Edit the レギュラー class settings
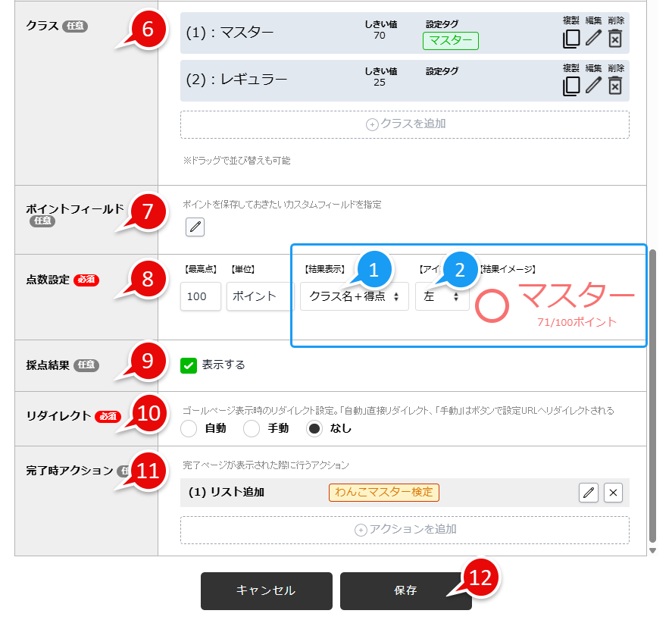This screenshot has width=672, height=623. coord(593,86)
